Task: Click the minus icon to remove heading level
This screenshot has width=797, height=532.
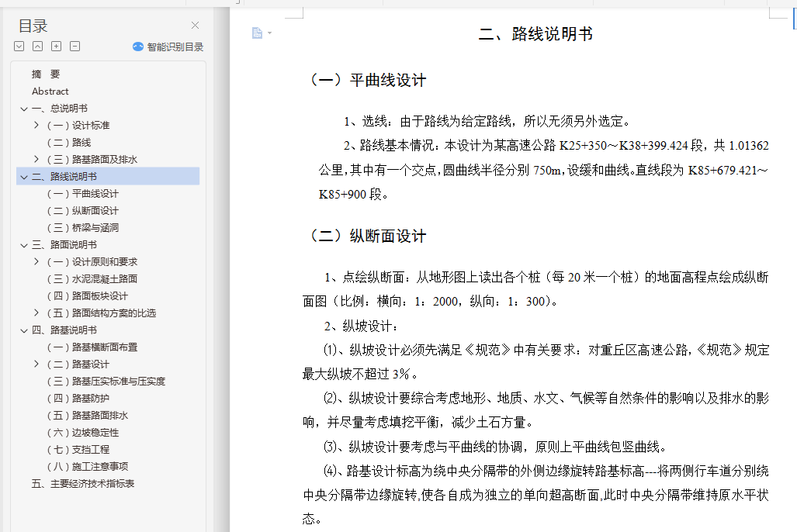Action: coord(75,47)
